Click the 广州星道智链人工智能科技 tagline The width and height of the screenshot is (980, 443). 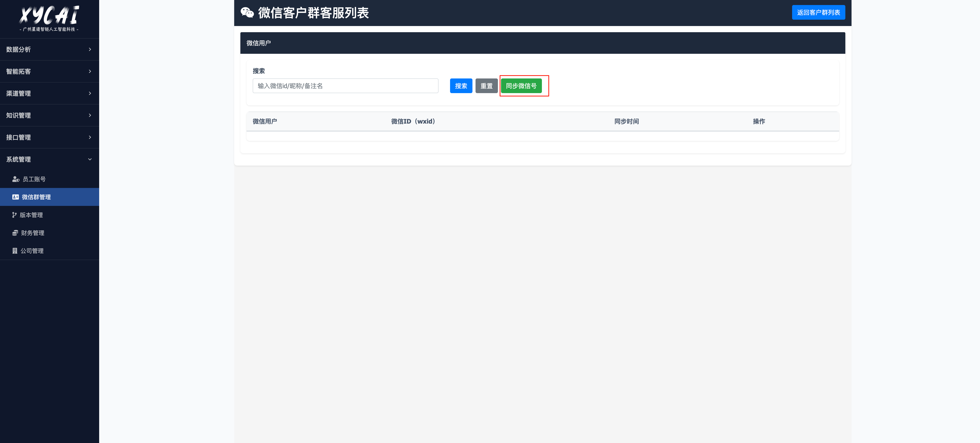pyautogui.click(x=49, y=29)
